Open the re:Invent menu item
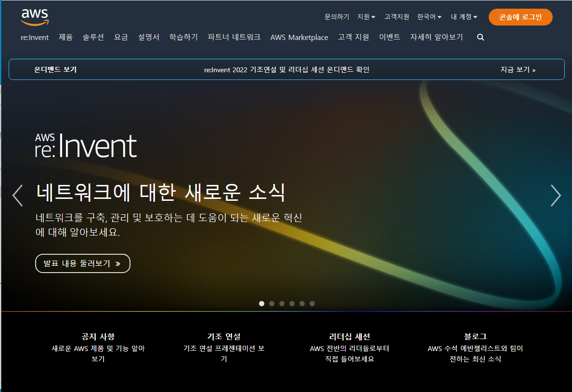572x392 pixels. click(x=35, y=37)
